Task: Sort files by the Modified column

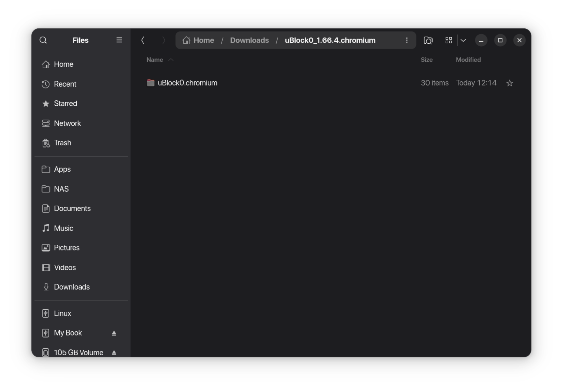Action: [x=468, y=60]
